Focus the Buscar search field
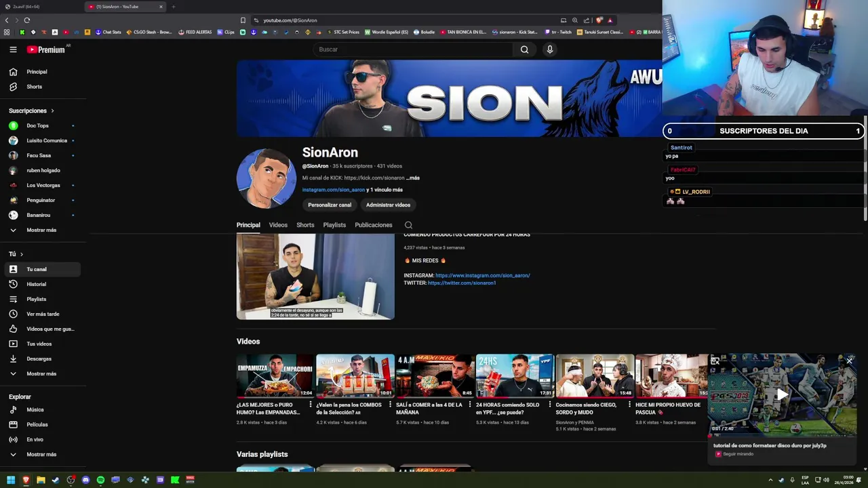868x488 pixels. (x=414, y=49)
